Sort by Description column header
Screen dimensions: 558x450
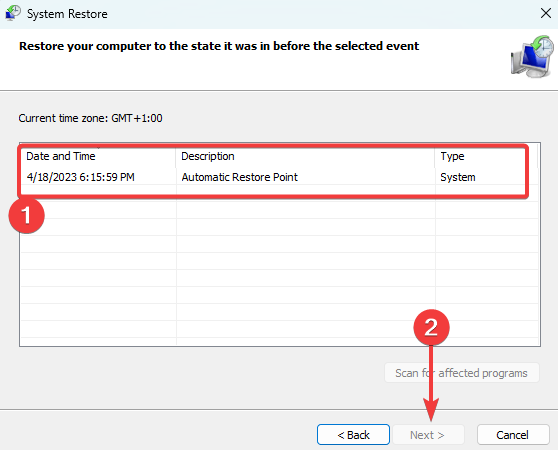point(305,156)
